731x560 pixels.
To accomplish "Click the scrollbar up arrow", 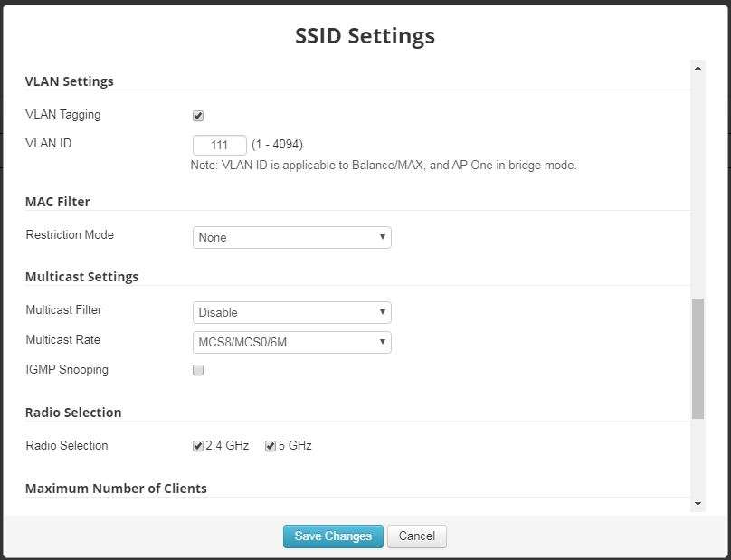I will click(x=696, y=65).
